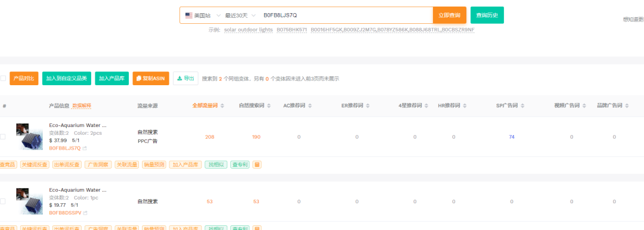Sort by 全部流量词 using its sort arrows
644x230 pixels.
pyautogui.click(x=222, y=106)
